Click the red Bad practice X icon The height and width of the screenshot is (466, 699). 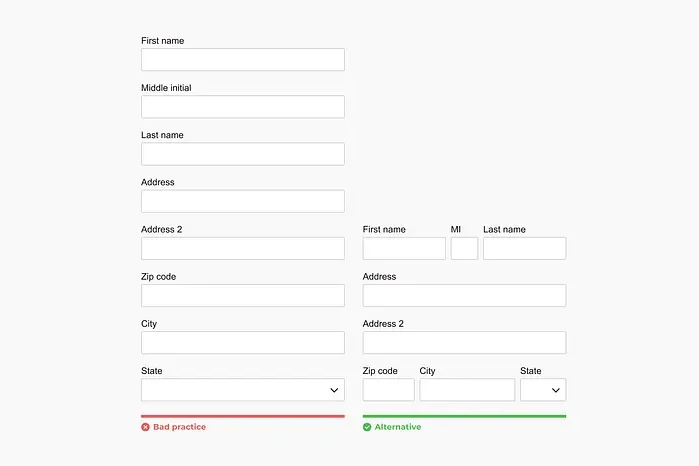pyautogui.click(x=145, y=427)
